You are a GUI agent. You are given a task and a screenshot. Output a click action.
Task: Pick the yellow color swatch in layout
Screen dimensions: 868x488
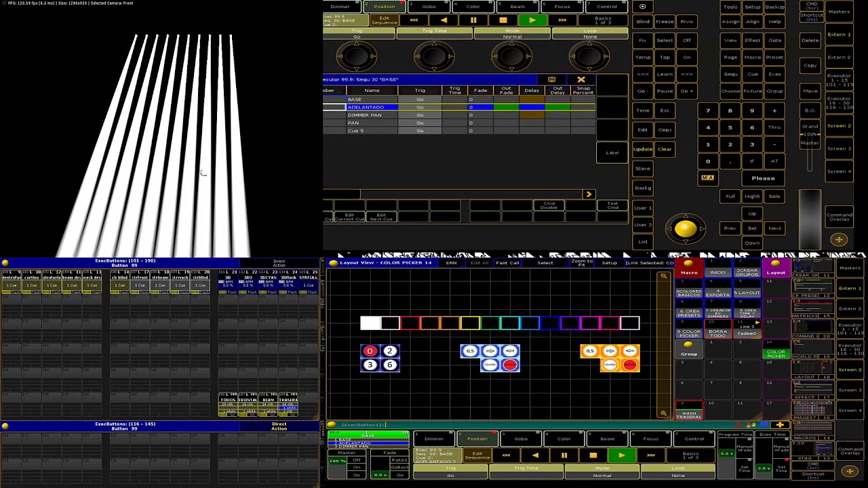(470, 323)
